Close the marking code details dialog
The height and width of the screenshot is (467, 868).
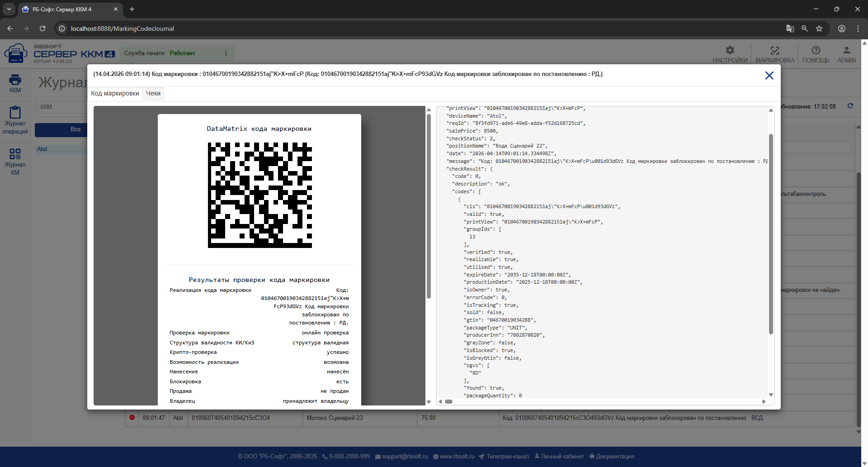click(769, 76)
